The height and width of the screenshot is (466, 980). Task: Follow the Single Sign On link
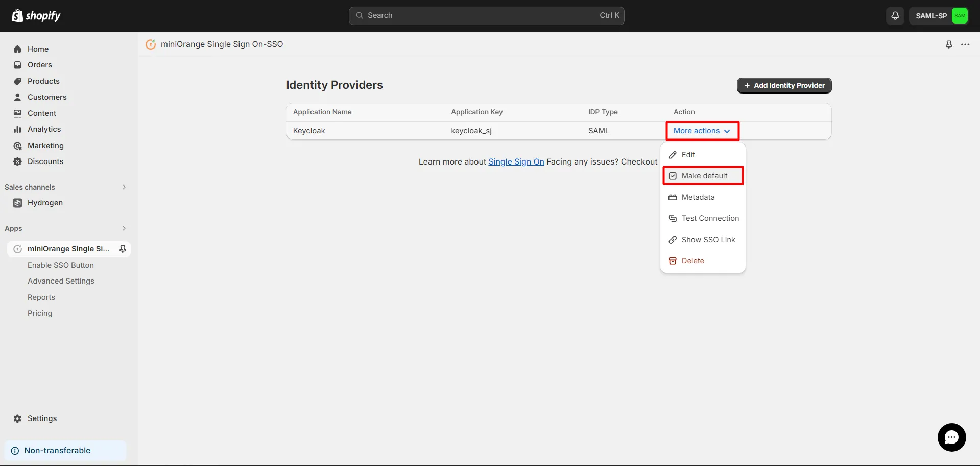pyautogui.click(x=516, y=162)
